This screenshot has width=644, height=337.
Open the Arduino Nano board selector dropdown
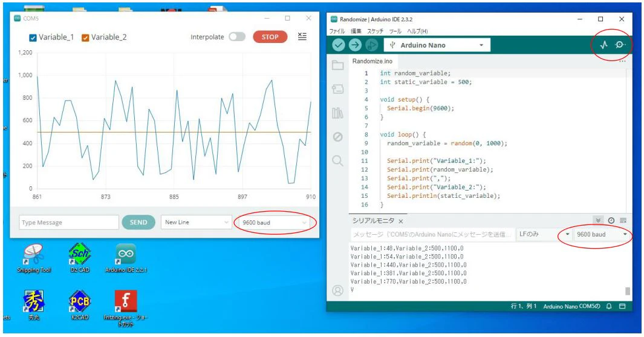[x=437, y=45]
